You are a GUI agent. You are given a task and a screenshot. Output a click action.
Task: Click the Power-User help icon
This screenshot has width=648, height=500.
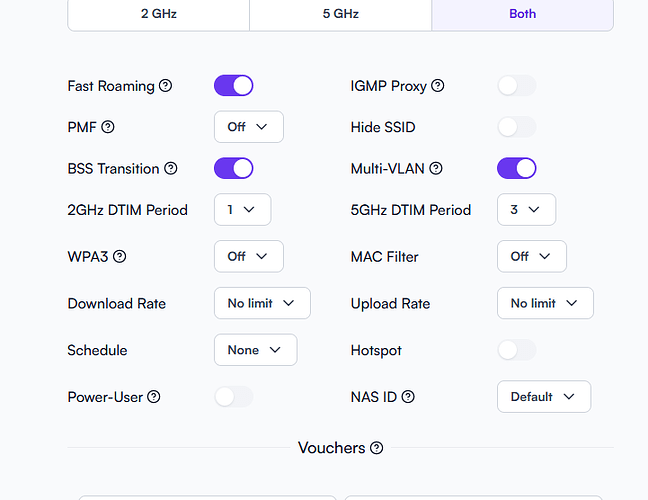pos(154,397)
